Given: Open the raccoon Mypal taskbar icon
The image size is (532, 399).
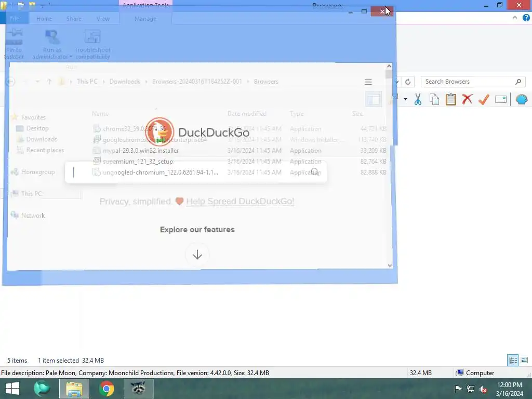Looking at the screenshot, I should point(138,389).
